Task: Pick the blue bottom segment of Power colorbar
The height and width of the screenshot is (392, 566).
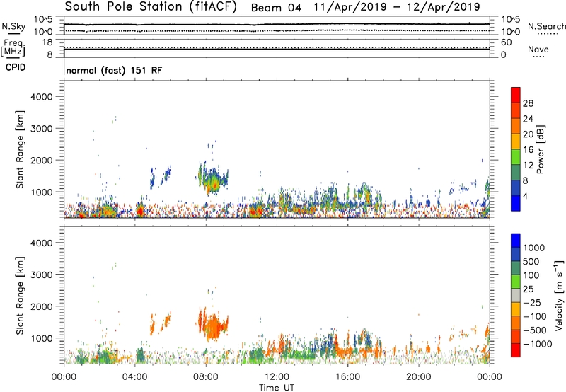Action: point(516,203)
